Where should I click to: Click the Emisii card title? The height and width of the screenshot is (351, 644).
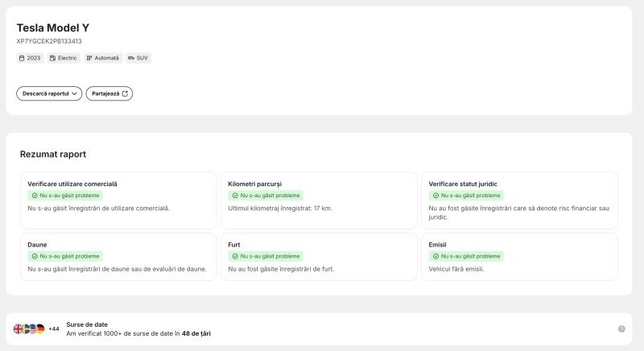437,245
